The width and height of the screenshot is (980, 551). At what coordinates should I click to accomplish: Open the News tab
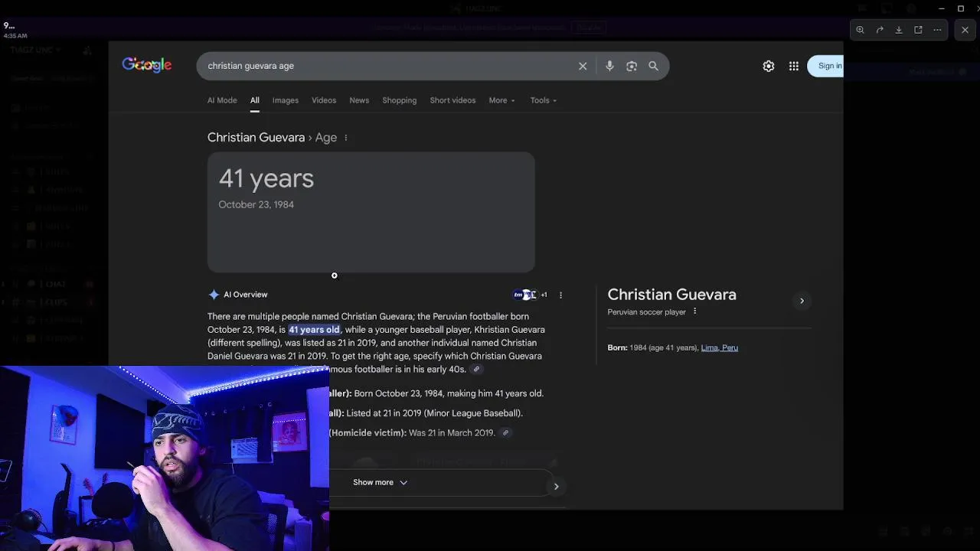pyautogui.click(x=359, y=100)
